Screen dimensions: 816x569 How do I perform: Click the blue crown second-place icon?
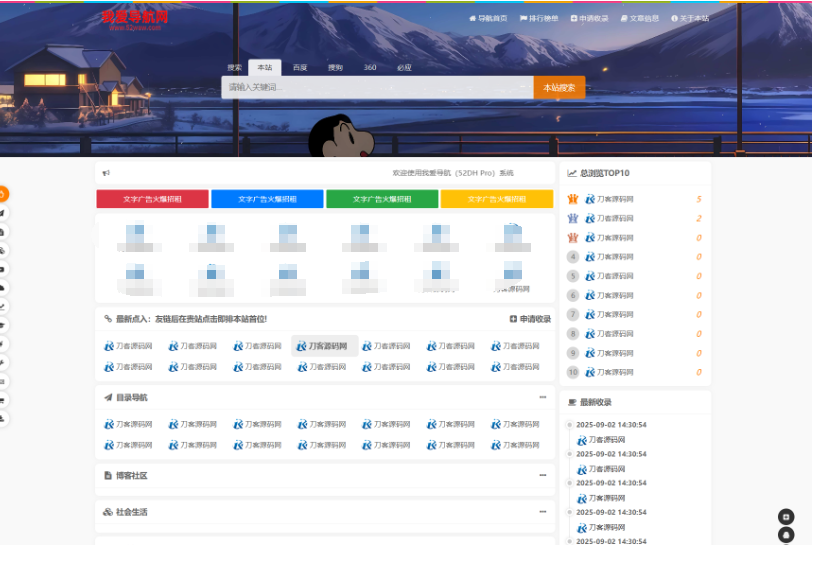573,218
